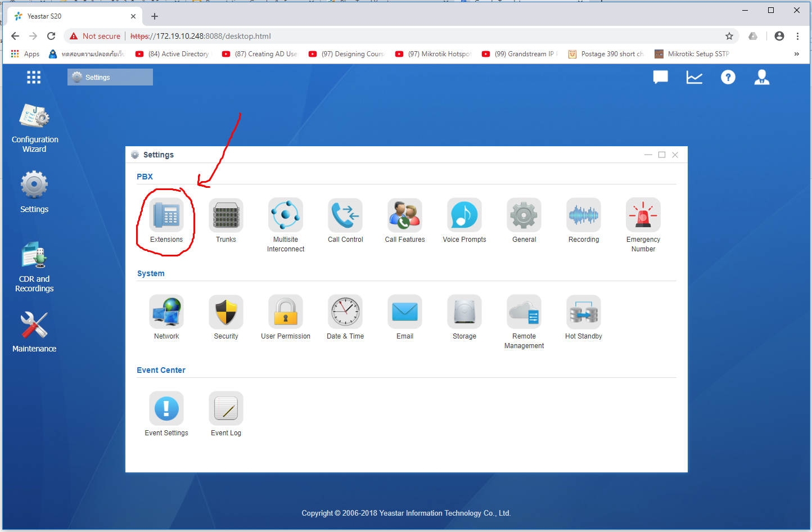Launch the Configuration Wizard desktop shortcut
Image resolution: width=812 pixels, height=532 pixels.
(34, 128)
